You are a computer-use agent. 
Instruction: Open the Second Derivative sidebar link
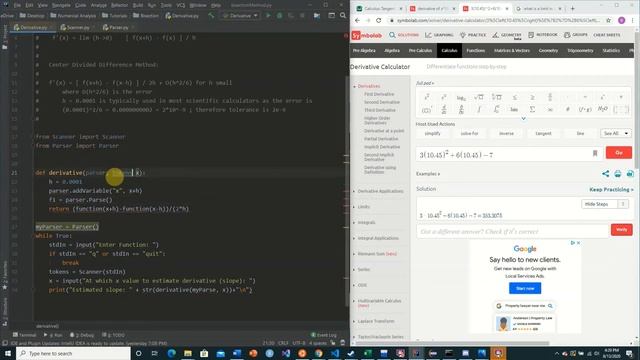point(382,102)
